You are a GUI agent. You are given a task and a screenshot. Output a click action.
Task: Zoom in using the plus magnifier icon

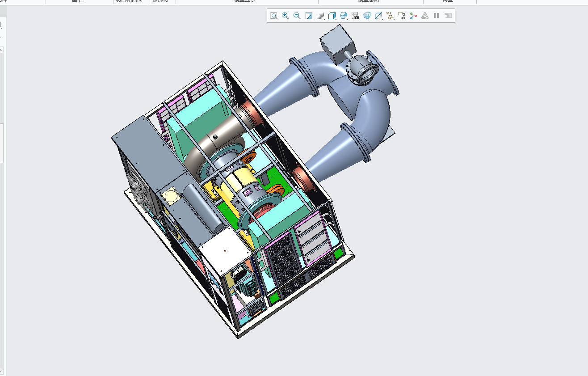tap(286, 16)
